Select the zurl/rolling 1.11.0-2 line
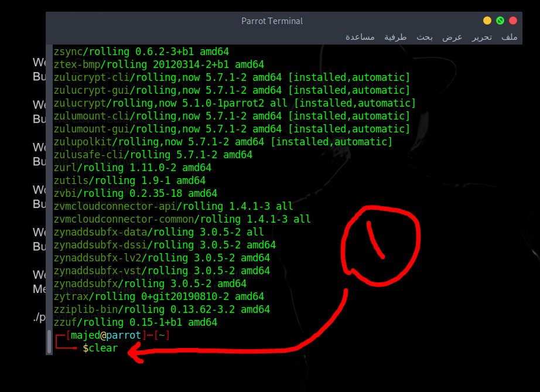The width and height of the screenshot is (540, 392). coord(132,168)
